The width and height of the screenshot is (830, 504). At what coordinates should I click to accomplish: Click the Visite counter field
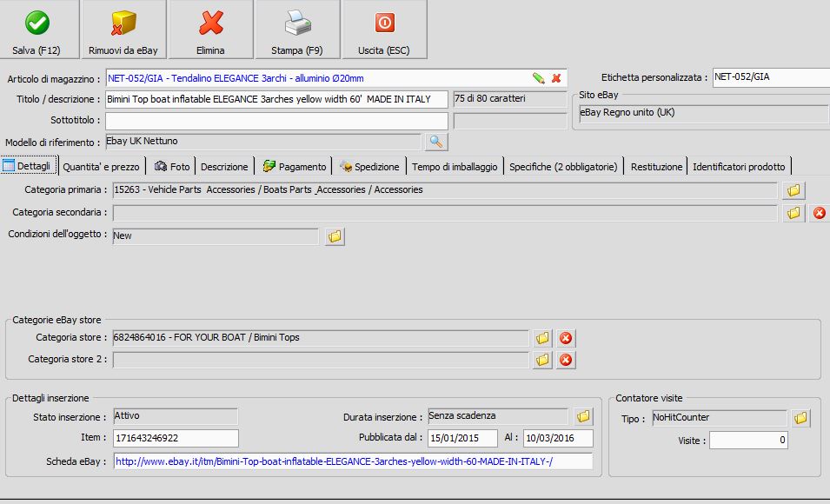point(748,441)
